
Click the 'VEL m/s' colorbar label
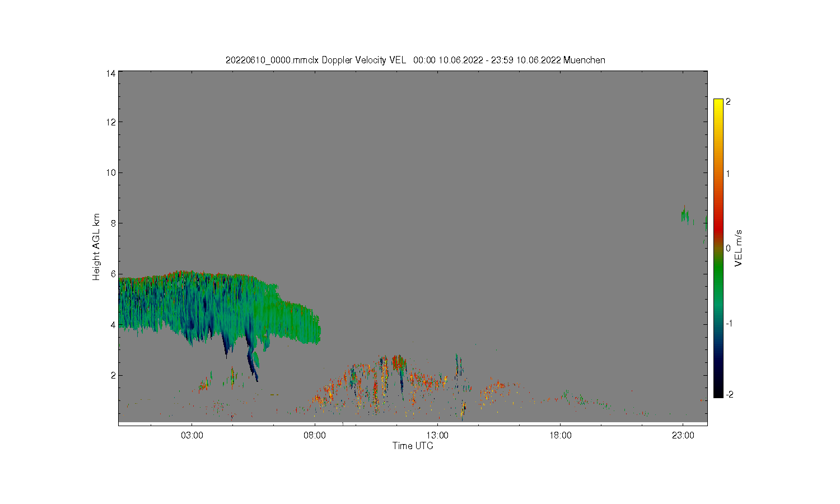pyautogui.click(x=739, y=248)
